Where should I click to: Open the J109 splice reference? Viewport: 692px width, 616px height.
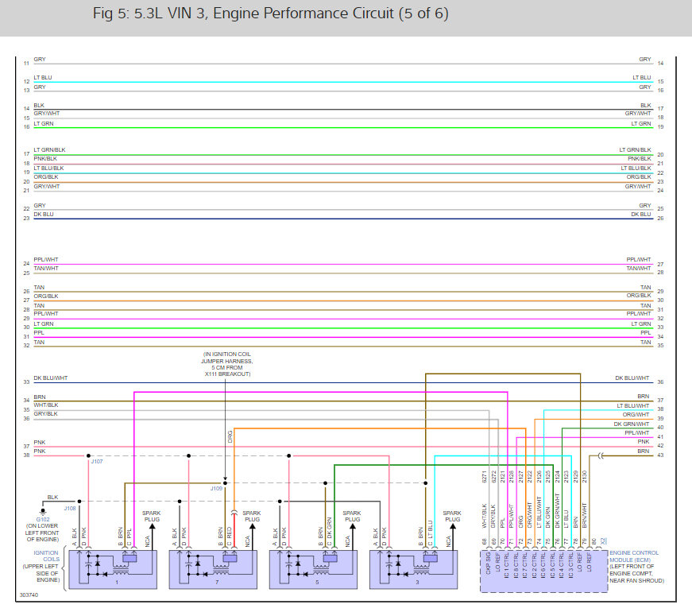point(216,488)
